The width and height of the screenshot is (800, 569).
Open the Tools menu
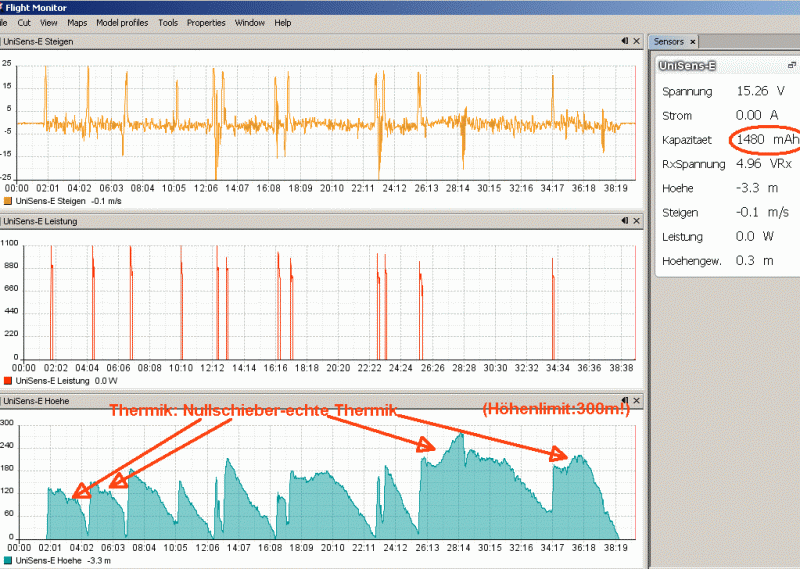click(168, 23)
